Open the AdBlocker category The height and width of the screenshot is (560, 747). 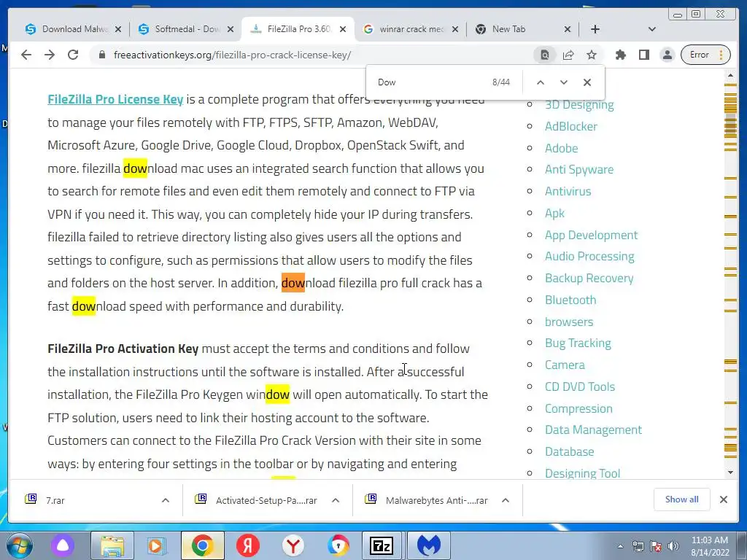571,126
